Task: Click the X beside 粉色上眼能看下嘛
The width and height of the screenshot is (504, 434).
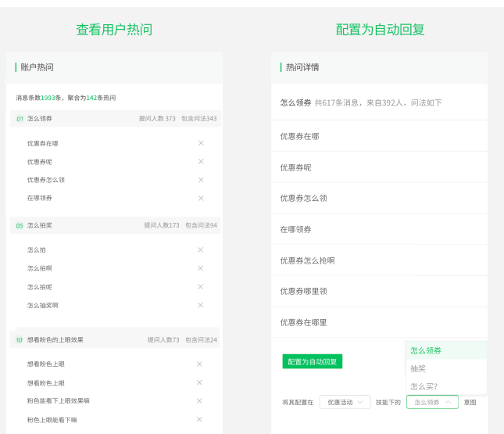Action: [x=199, y=419]
